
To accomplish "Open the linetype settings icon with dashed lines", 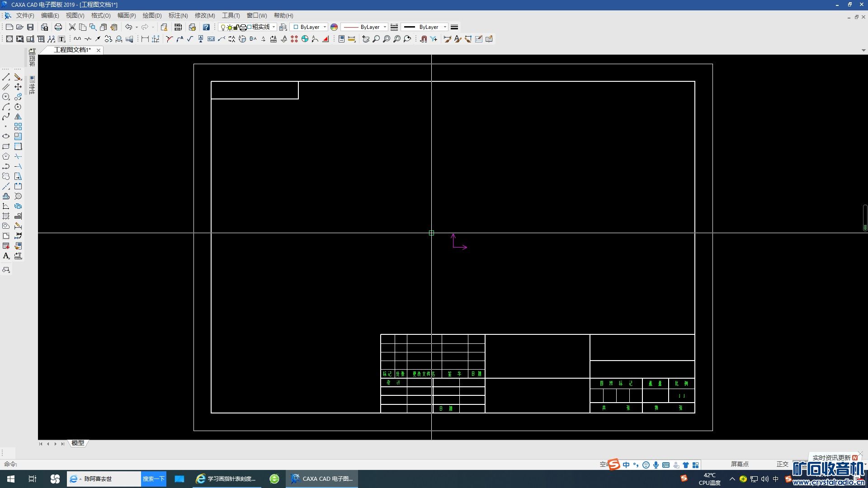I will 394,27.
